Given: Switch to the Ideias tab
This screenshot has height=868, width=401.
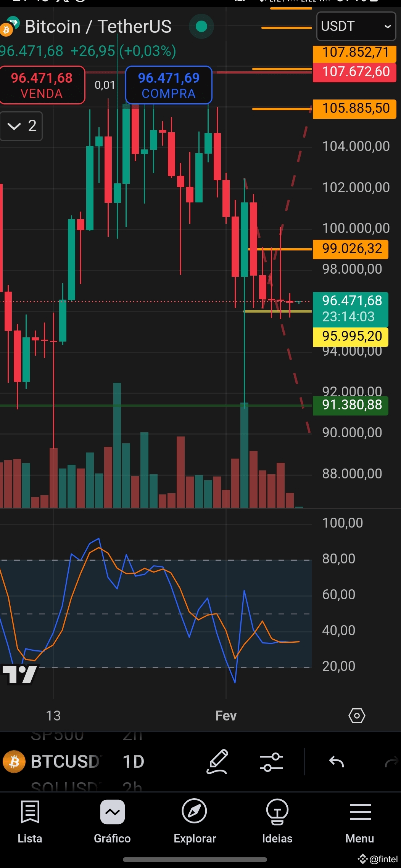Looking at the screenshot, I should pyautogui.click(x=277, y=822).
